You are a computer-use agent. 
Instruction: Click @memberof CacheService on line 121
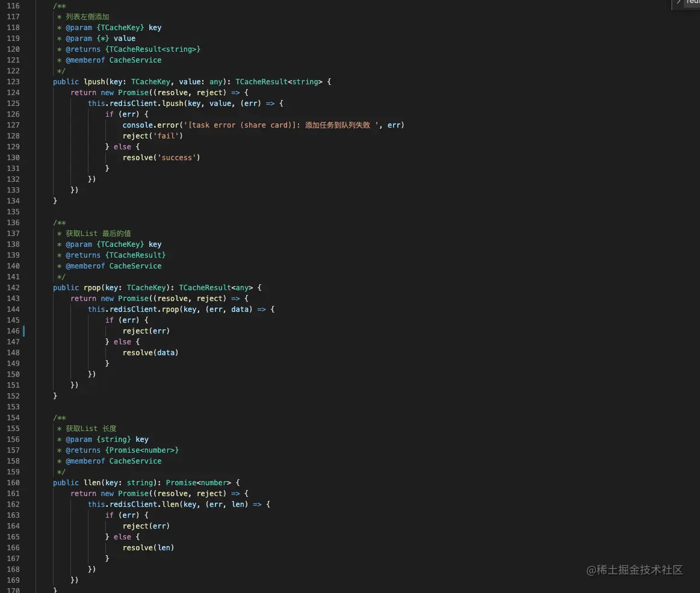[x=113, y=60]
